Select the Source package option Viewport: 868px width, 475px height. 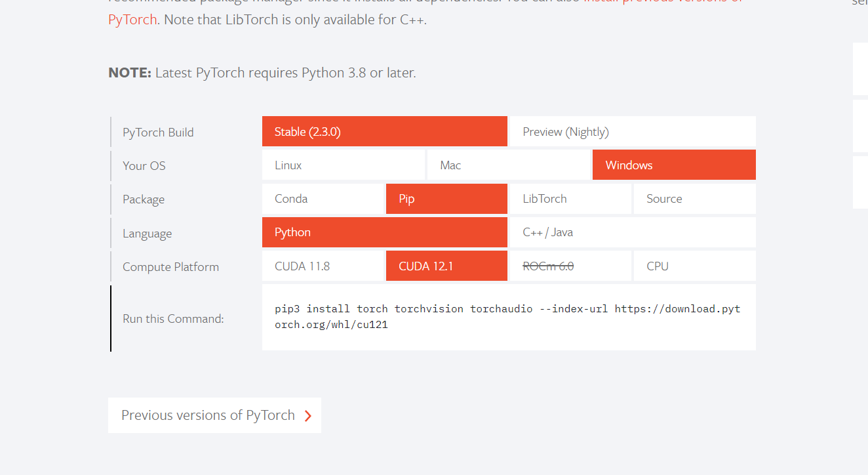(695, 199)
